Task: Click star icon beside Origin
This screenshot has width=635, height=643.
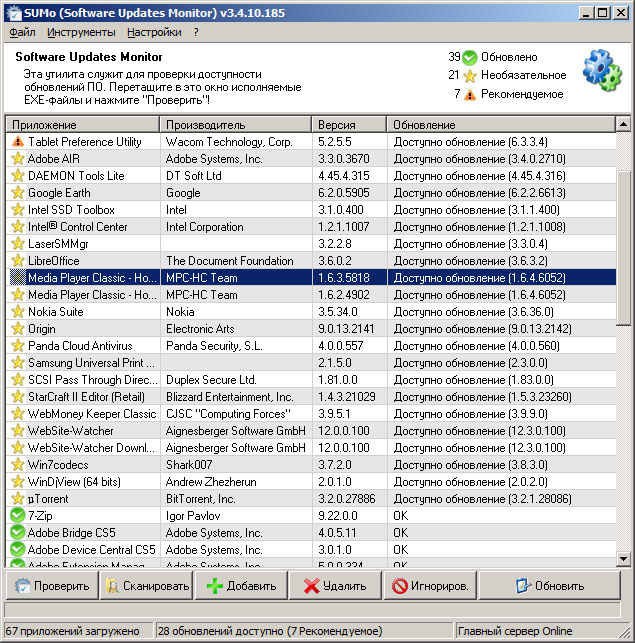Action: coord(18,329)
